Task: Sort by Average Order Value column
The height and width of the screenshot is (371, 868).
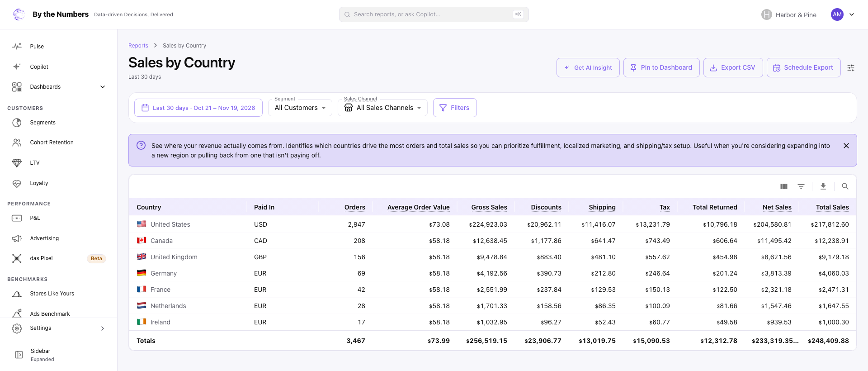Action: (419, 207)
